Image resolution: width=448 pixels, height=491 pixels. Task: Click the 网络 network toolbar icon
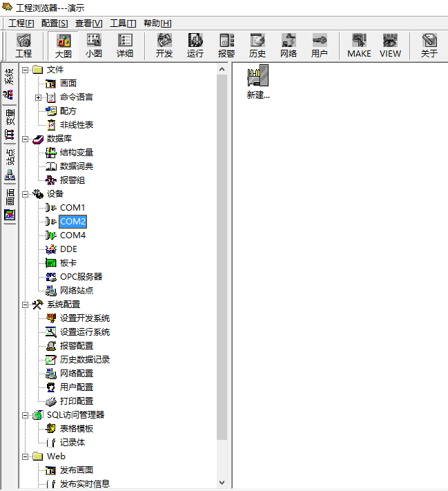pyautogui.click(x=289, y=46)
